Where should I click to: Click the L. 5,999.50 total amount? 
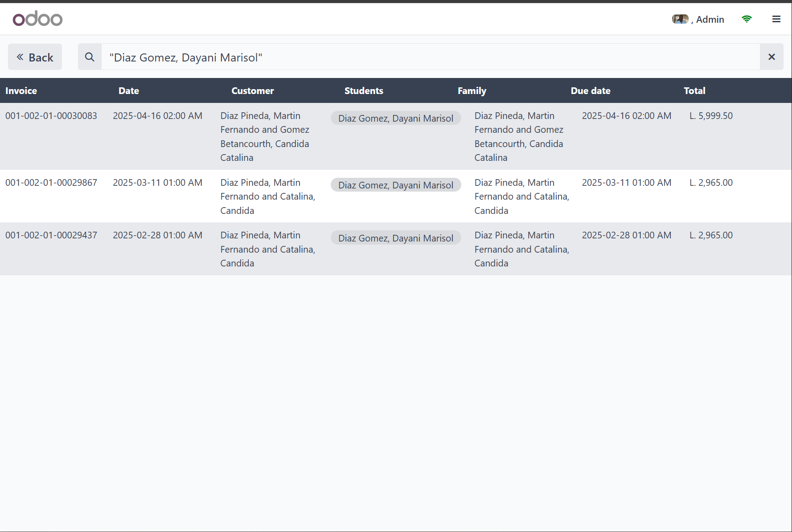tap(711, 116)
